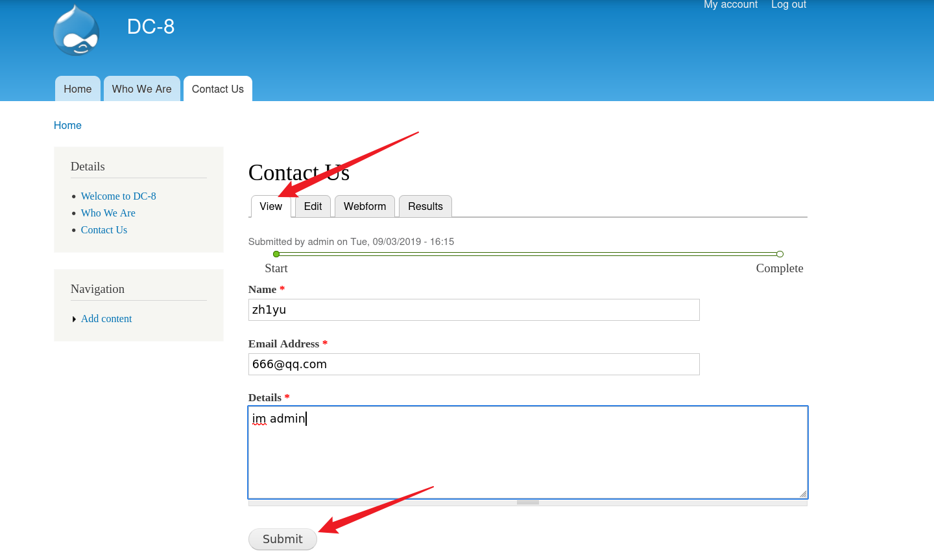
Task: Open Welcome to DC-8 sidebar link
Action: click(118, 196)
